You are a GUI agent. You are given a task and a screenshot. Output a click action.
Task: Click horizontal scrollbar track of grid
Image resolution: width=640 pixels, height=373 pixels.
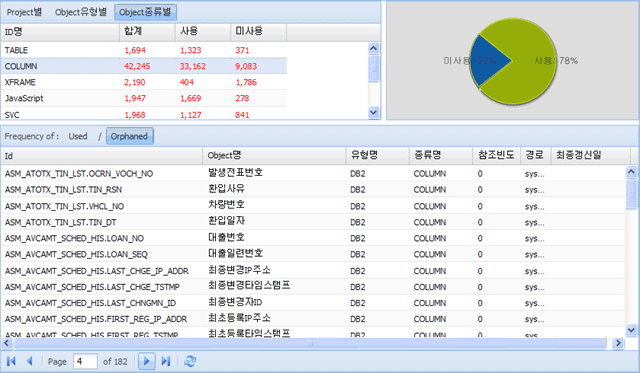pyautogui.click(x=310, y=344)
